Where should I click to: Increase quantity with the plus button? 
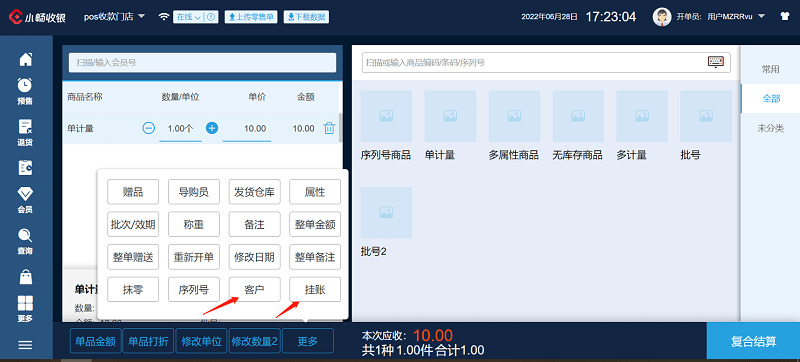212,128
